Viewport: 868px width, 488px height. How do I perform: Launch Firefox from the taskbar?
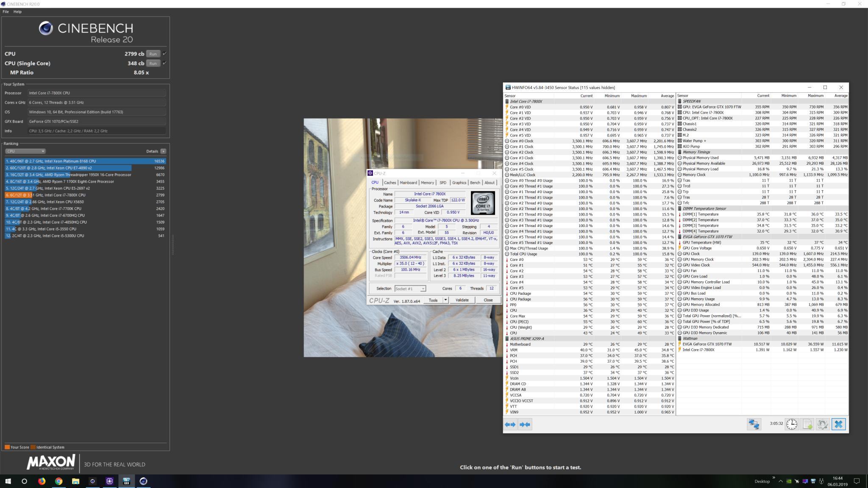pos(42,481)
